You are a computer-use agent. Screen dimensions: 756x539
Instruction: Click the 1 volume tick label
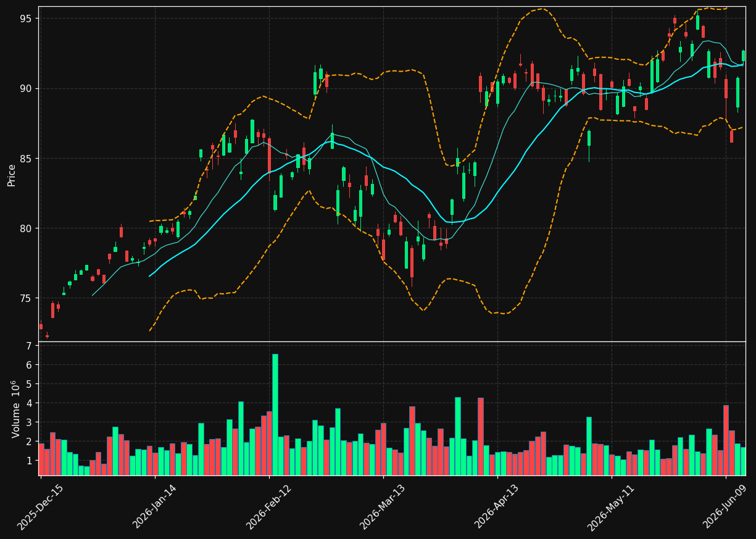[x=29, y=461]
